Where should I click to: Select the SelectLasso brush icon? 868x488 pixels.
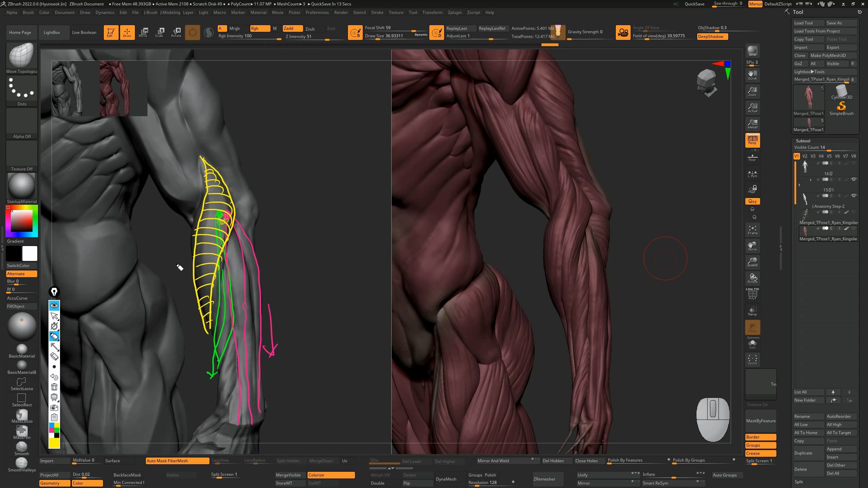22,384
